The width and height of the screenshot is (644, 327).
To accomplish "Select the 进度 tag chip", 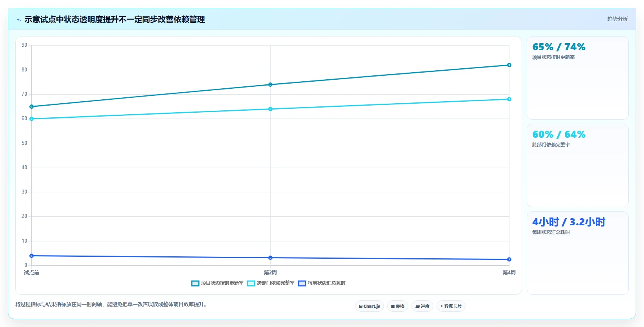I will (422, 306).
